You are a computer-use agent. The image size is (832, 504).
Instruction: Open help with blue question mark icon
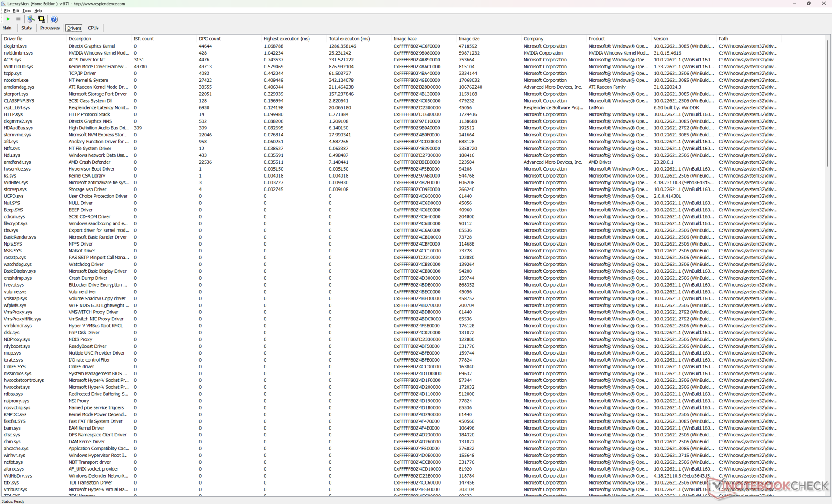click(54, 19)
